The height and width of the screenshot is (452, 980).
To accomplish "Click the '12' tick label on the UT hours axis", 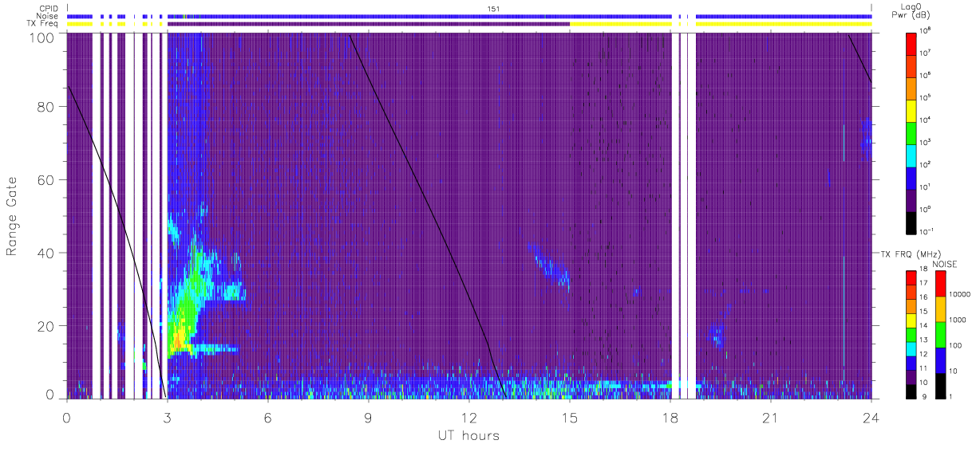I will coord(469,418).
